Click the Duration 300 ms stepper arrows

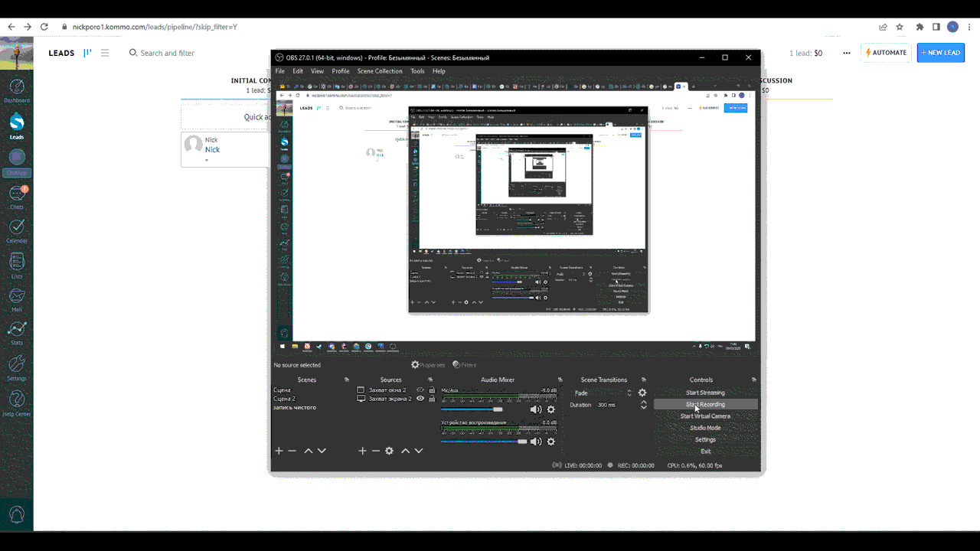[643, 405]
